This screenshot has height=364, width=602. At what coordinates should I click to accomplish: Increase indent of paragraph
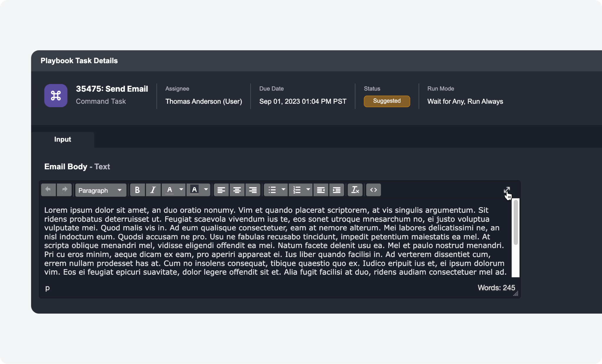[337, 190]
